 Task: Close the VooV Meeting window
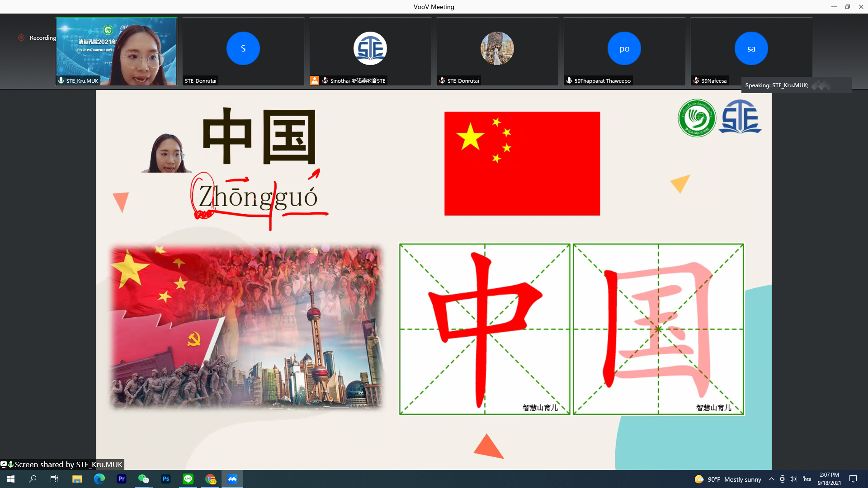(x=861, y=7)
